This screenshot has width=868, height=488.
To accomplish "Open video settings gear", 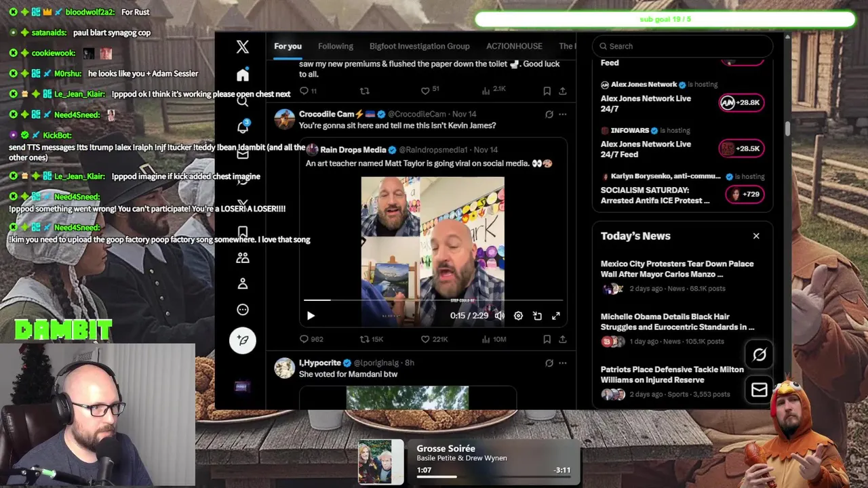I will point(518,316).
